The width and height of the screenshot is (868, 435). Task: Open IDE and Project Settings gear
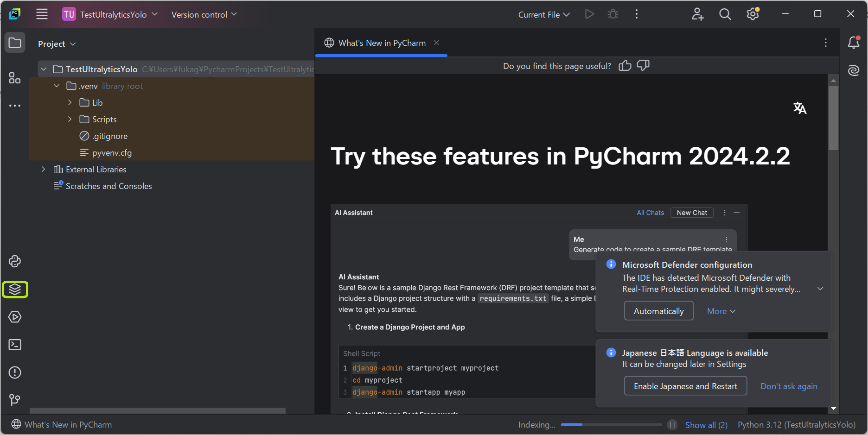coord(753,14)
